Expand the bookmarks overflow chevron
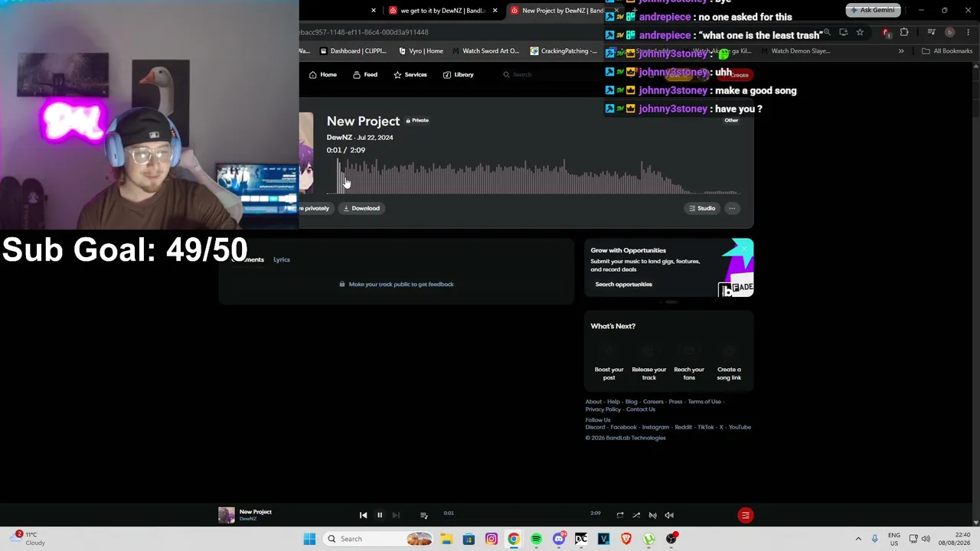The height and width of the screenshot is (551, 980). point(901,51)
